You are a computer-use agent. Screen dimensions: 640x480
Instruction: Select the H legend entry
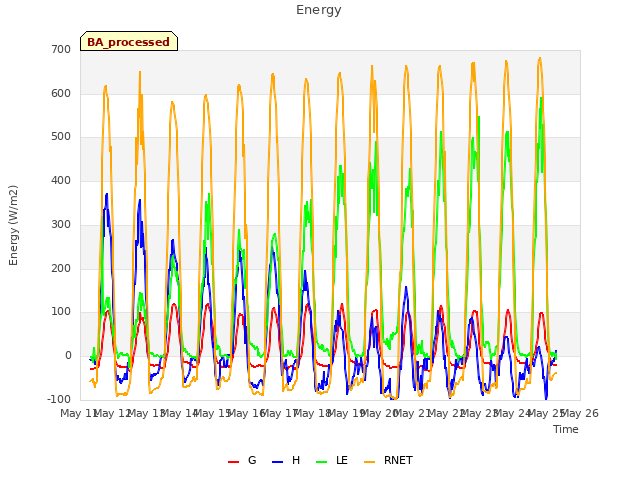286,460
